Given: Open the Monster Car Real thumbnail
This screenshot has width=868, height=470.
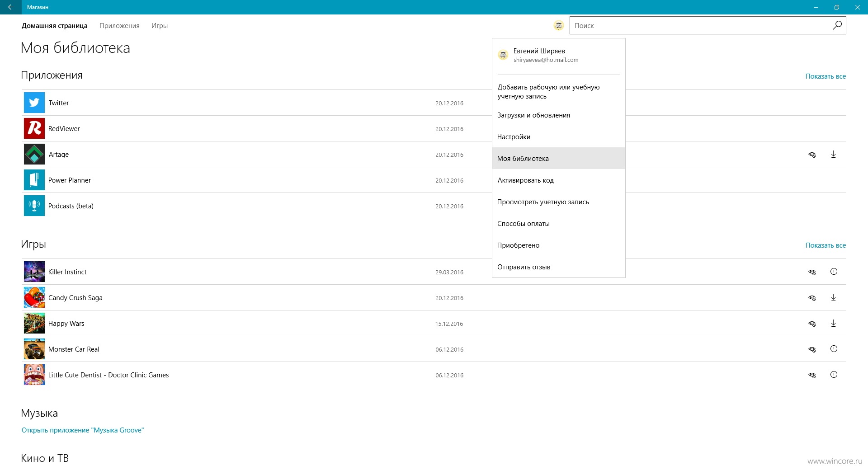Looking at the screenshot, I should pyautogui.click(x=34, y=349).
